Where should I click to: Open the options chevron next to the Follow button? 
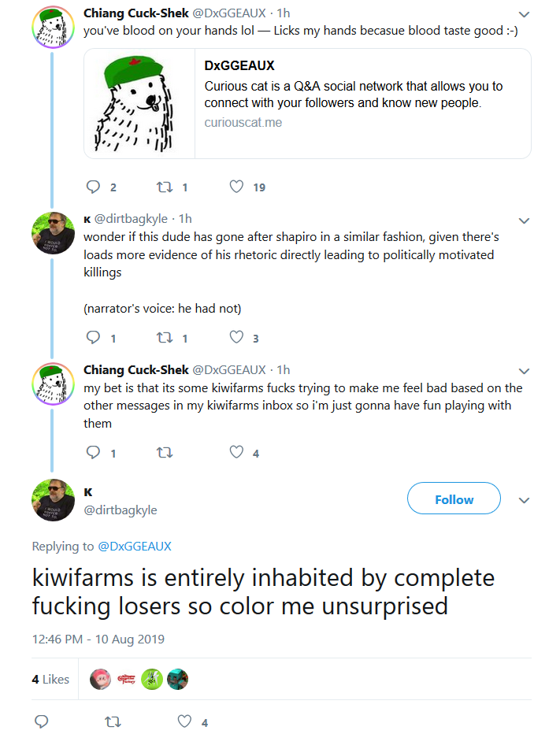click(524, 500)
